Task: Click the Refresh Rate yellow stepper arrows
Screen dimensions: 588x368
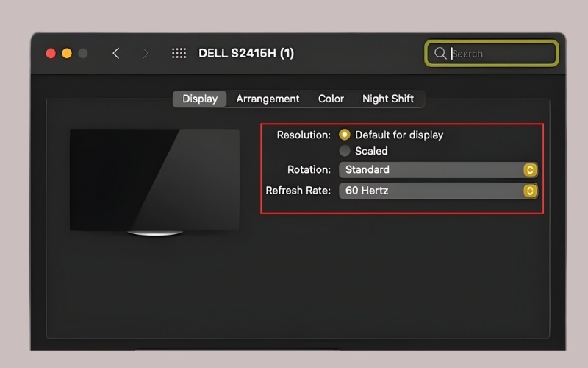Action: click(530, 191)
